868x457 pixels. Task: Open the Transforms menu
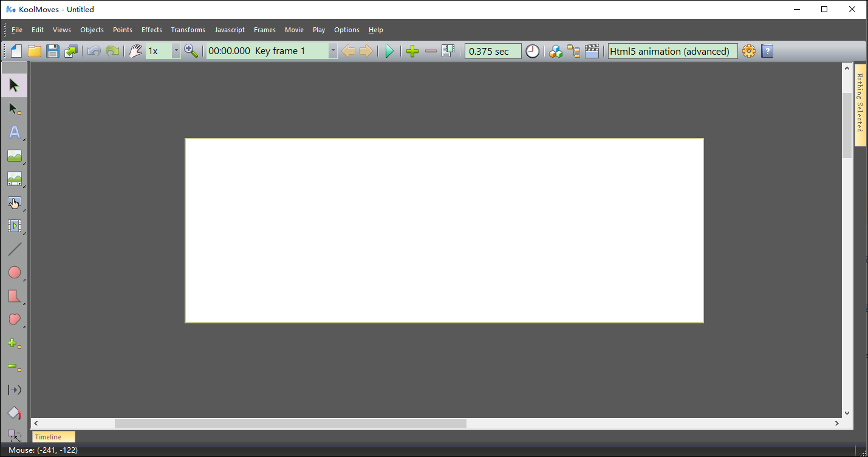(188, 30)
